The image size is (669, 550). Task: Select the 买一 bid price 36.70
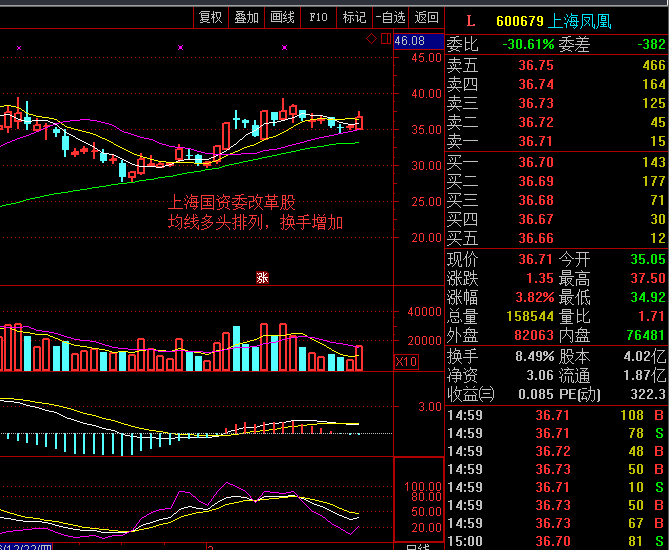[x=535, y=162]
